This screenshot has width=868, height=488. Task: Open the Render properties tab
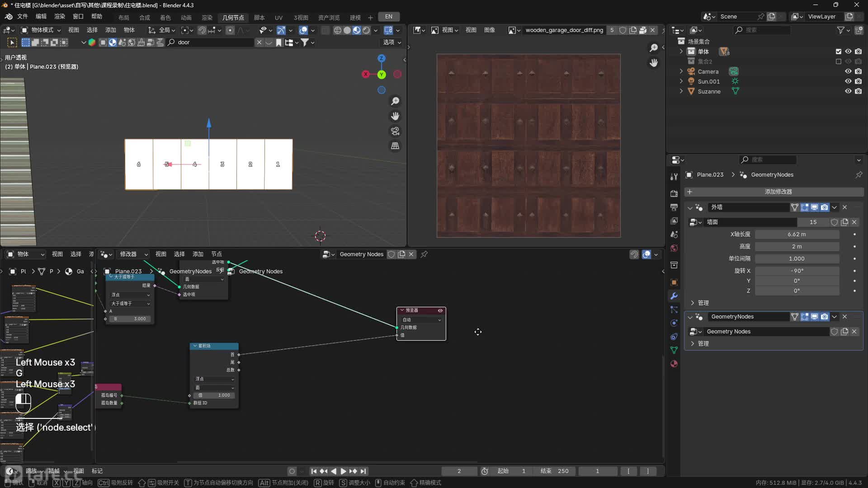point(674,193)
